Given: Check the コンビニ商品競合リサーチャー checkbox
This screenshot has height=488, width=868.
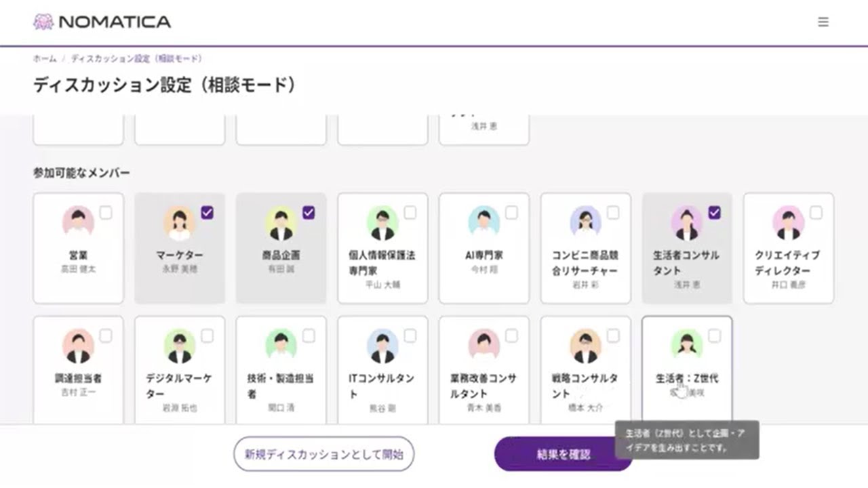Looking at the screenshot, I should [x=613, y=213].
